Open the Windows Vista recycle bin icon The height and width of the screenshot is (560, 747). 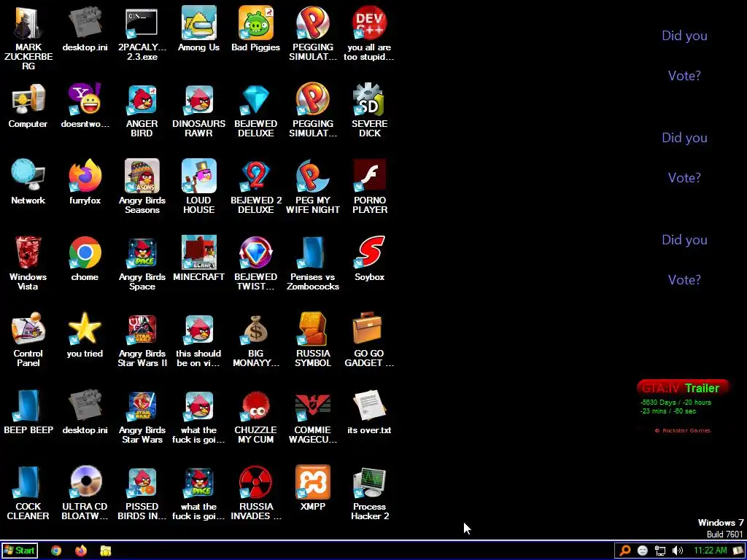tap(28, 253)
